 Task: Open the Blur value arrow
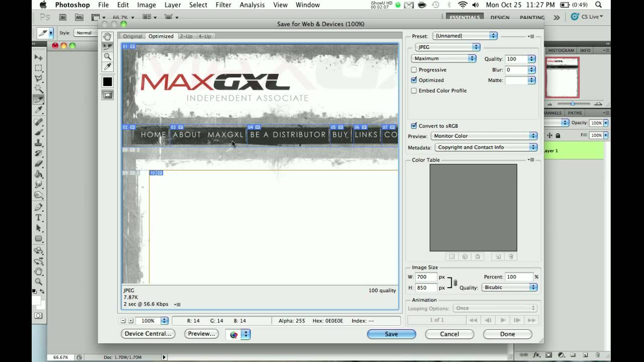[x=531, y=70]
